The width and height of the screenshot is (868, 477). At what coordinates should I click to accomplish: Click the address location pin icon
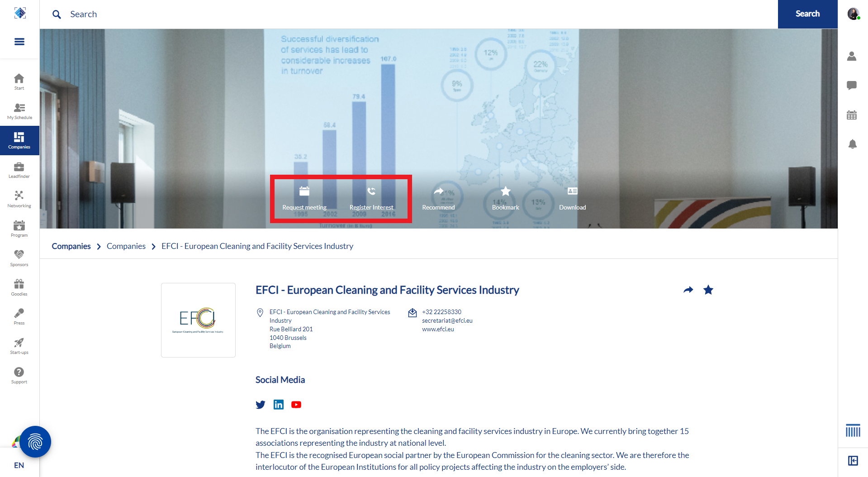pos(260,313)
